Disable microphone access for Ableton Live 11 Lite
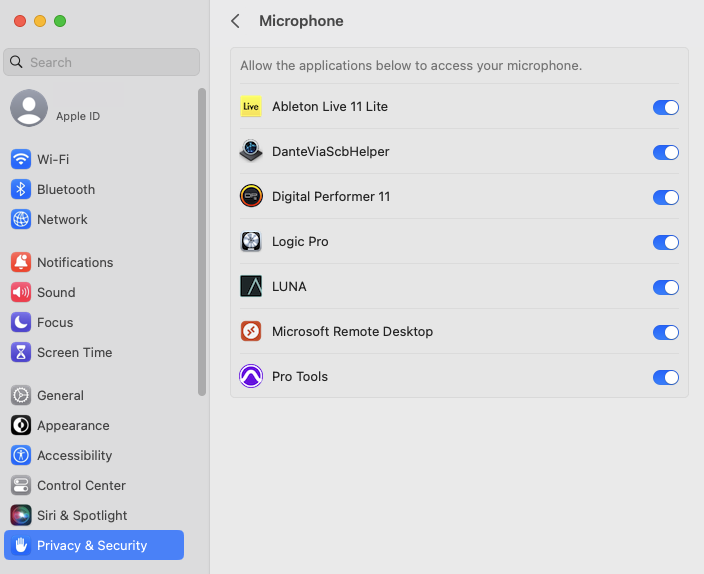Image resolution: width=704 pixels, height=574 pixels. tap(665, 107)
